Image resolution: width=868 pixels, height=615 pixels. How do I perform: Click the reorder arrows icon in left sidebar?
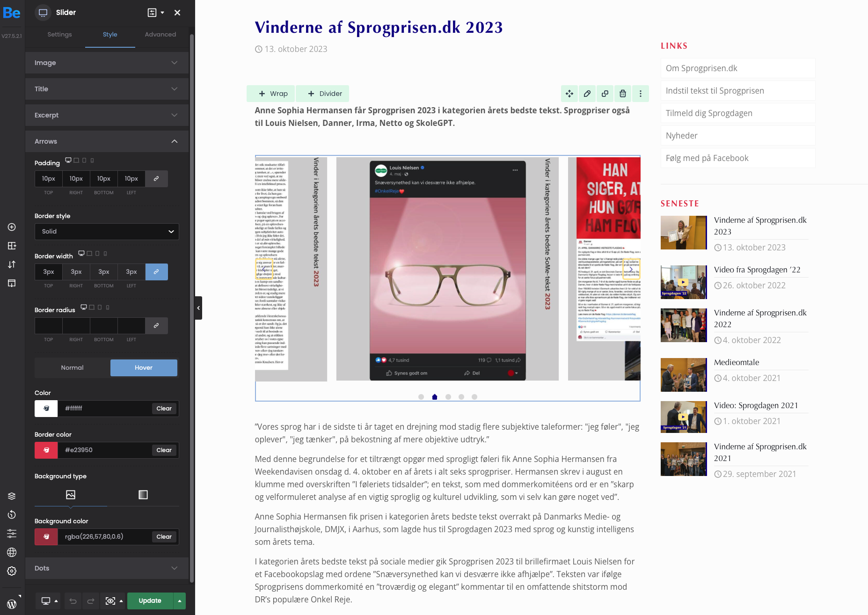tap(12, 264)
